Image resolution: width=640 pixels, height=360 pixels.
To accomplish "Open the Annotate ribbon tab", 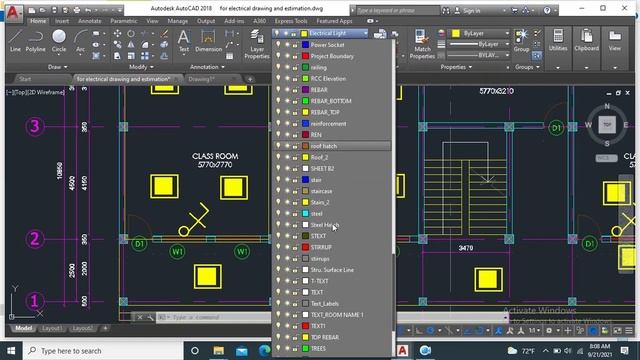I will pos(89,21).
